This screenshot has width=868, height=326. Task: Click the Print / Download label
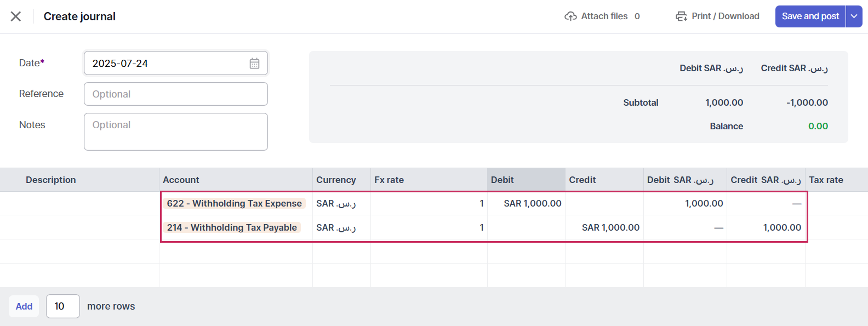(726, 16)
